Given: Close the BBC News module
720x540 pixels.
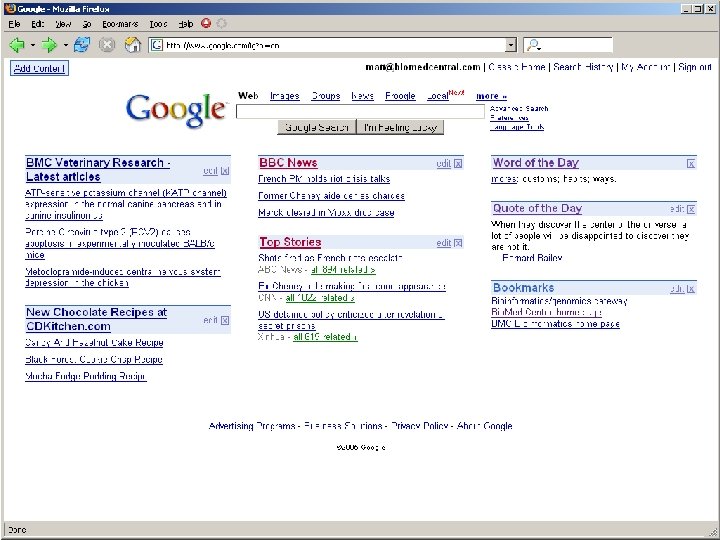Looking at the screenshot, I should pos(458,163).
